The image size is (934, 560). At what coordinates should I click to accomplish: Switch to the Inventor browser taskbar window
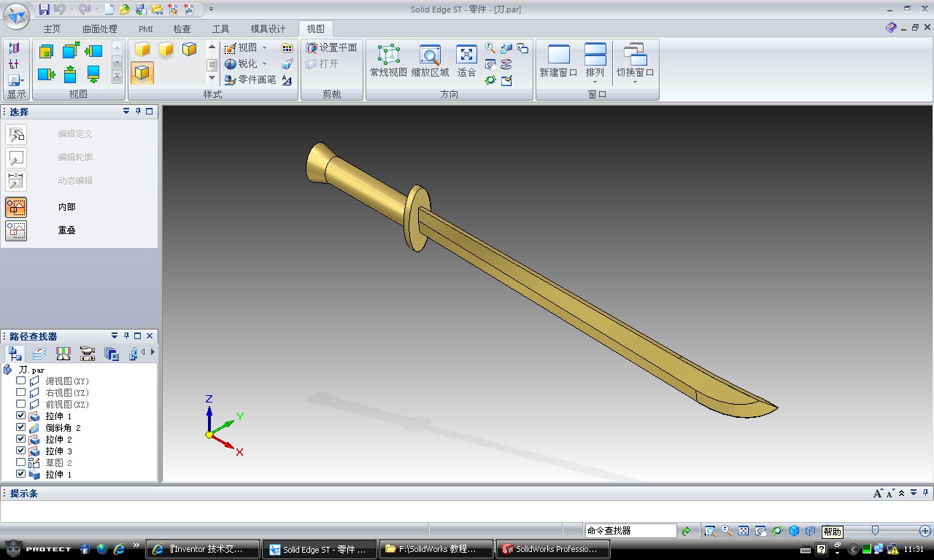[x=204, y=549]
